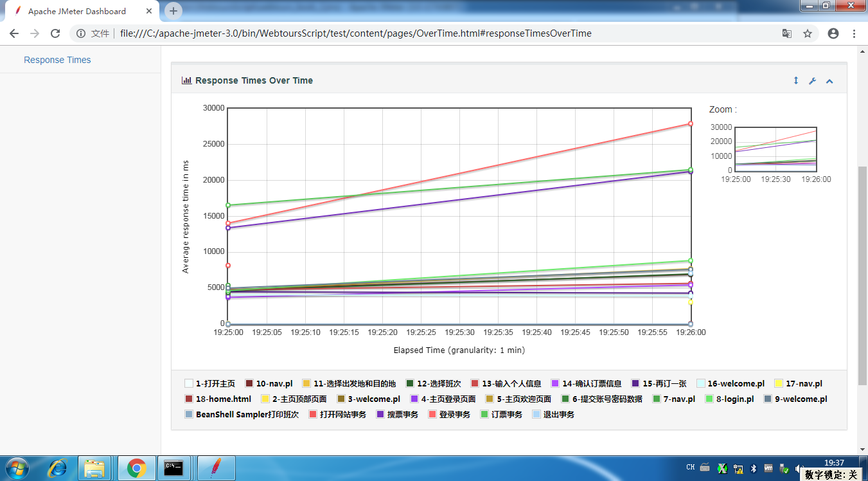Toggle the 1-打开主页 series

[x=209, y=383]
